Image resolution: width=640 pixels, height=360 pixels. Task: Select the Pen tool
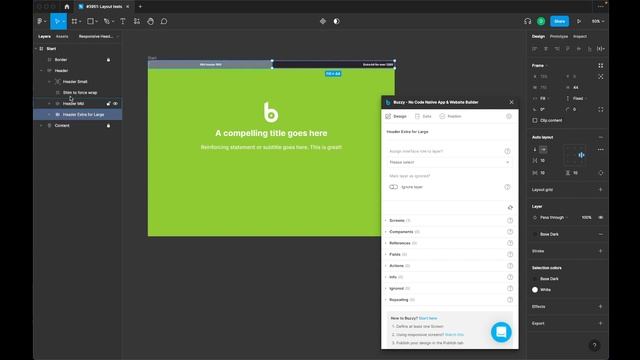[107, 21]
